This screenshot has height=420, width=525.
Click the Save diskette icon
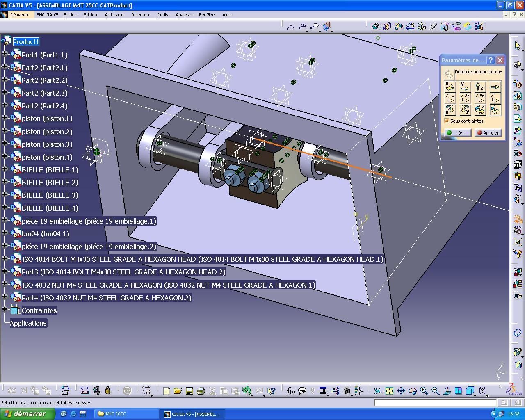tap(189, 391)
